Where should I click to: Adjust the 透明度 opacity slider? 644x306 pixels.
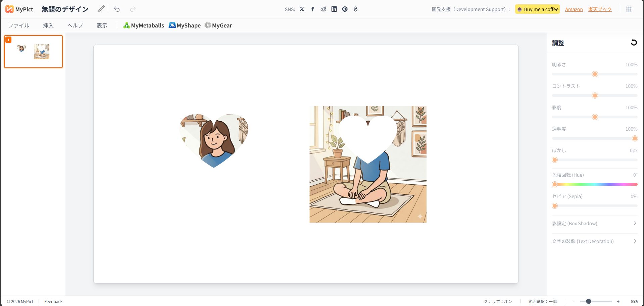[x=595, y=138]
